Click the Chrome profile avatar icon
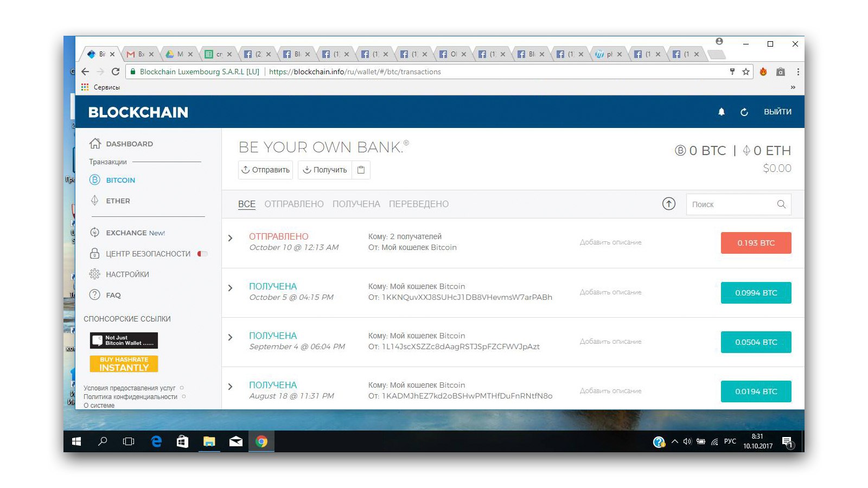Image resolution: width=868 pixels, height=488 pixels. [719, 41]
